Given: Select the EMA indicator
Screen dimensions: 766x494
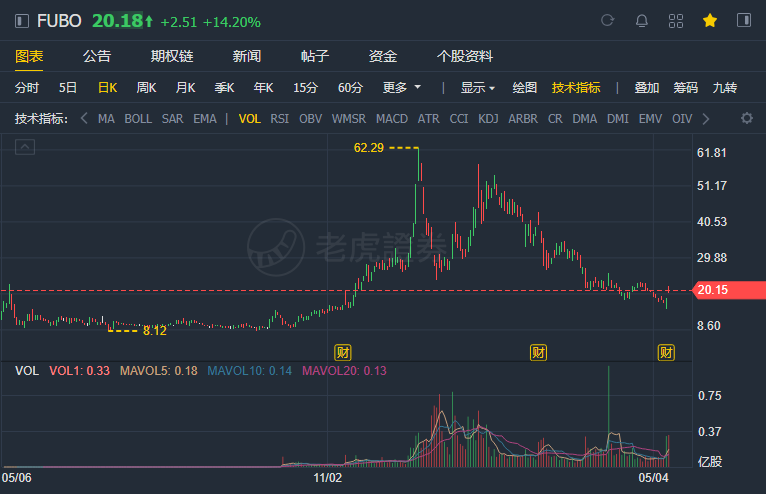Looking at the screenshot, I should tap(205, 119).
